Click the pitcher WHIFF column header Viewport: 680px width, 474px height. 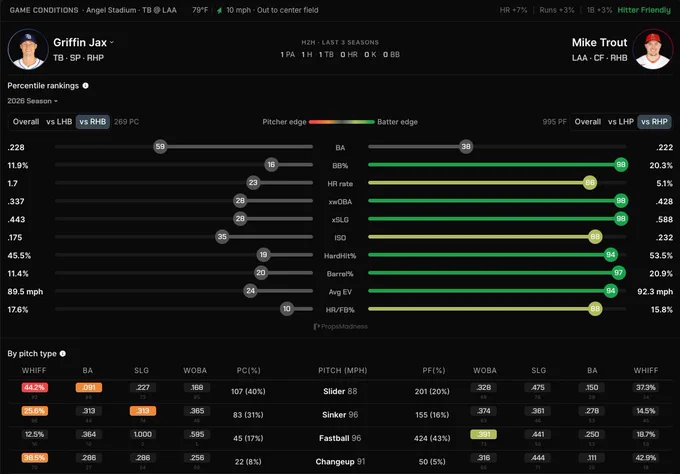click(x=34, y=370)
